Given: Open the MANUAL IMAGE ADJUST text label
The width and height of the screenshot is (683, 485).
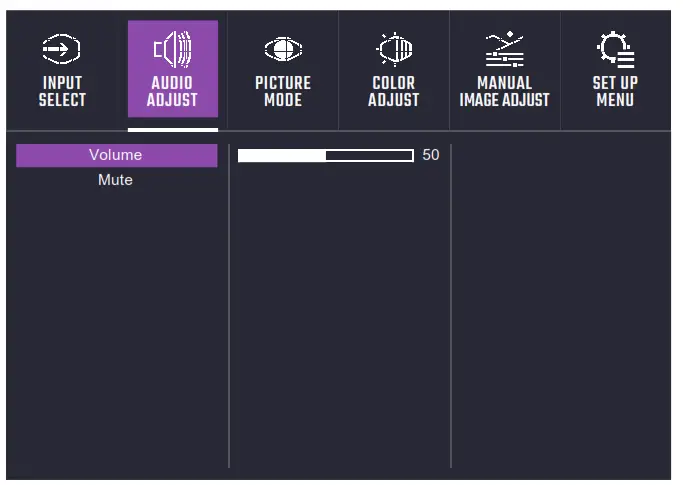Looking at the screenshot, I should [504, 92].
